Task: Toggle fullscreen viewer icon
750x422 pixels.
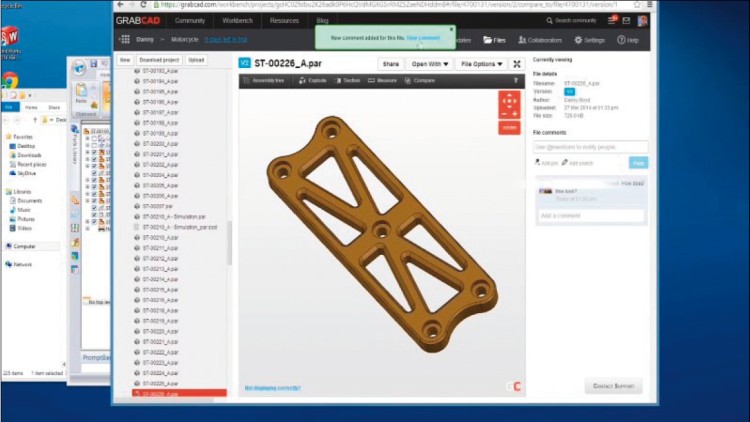Action: 517,63
